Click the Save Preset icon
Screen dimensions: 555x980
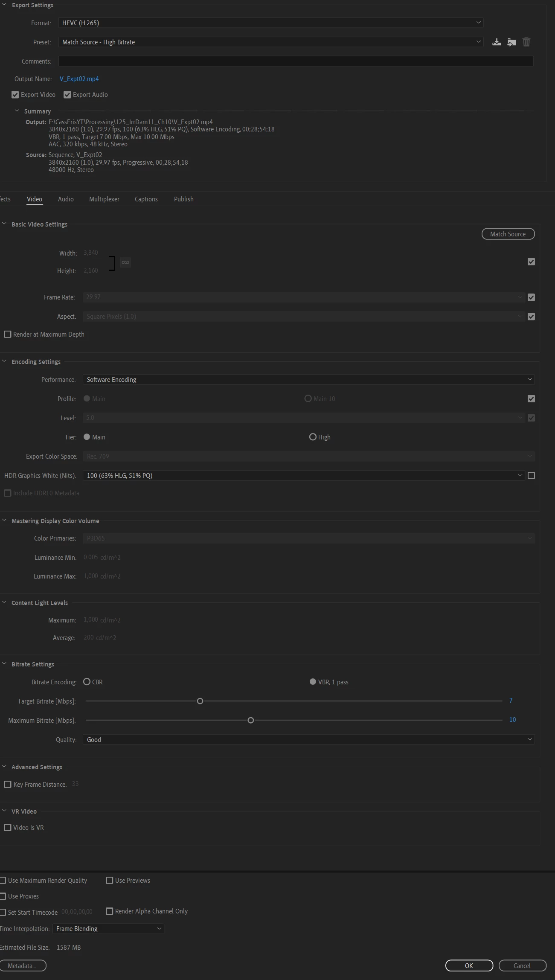point(497,42)
